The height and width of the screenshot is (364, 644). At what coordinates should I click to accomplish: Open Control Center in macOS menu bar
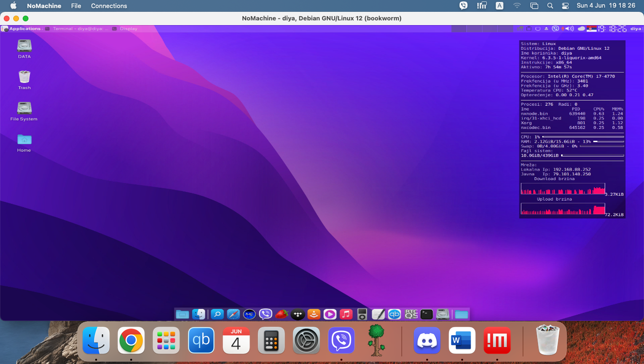coord(565,6)
